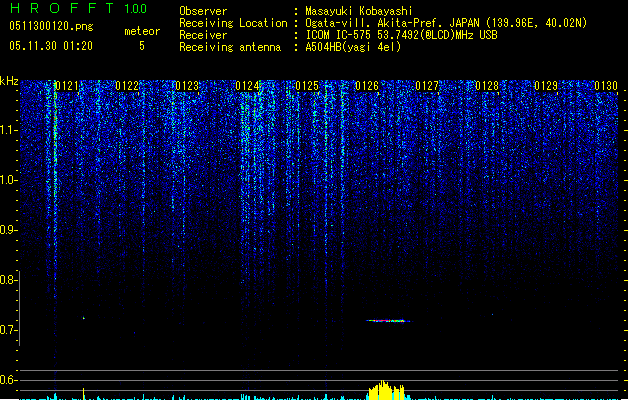The height and width of the screenshot is (400, 629).
Task: Click the ICOM IC-575 receiver text
Action: [x=401, y=35]
